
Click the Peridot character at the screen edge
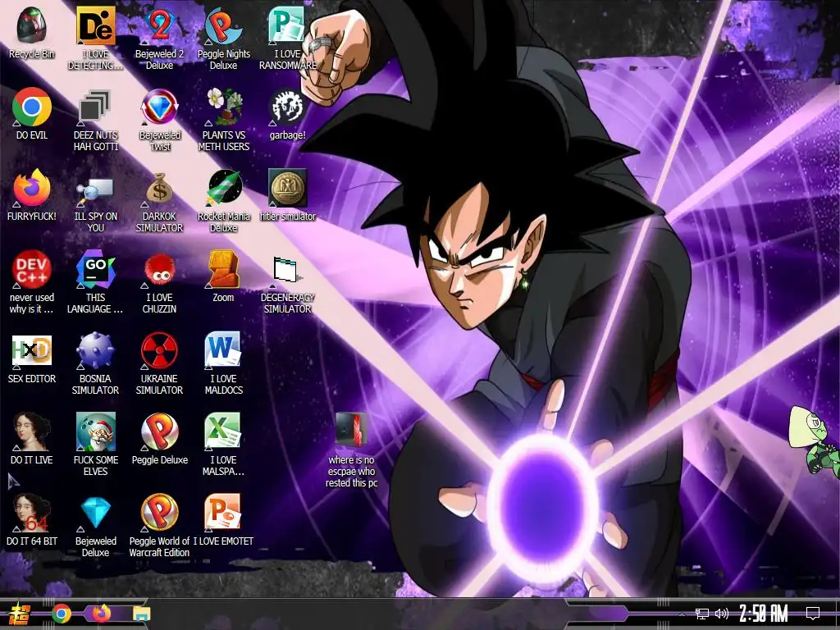coord(814,442)
